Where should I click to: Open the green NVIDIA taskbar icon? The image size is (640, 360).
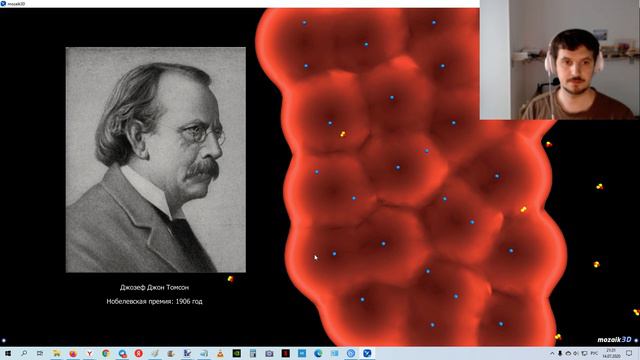point(237,353)
